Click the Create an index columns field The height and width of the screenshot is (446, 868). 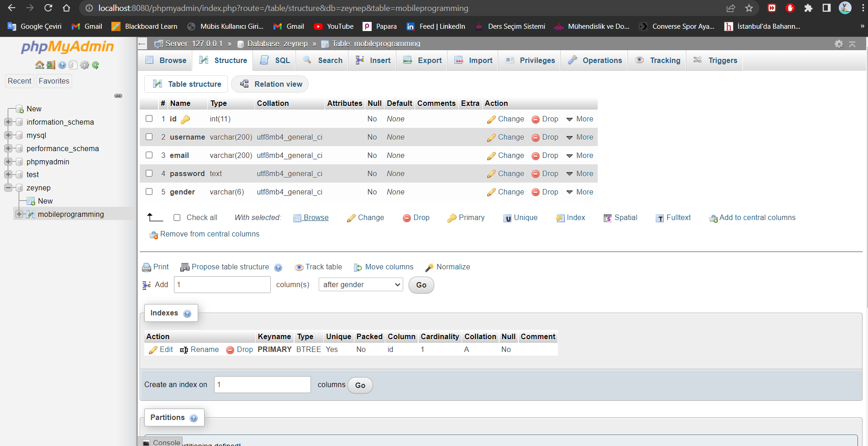(x=262, y=384)
